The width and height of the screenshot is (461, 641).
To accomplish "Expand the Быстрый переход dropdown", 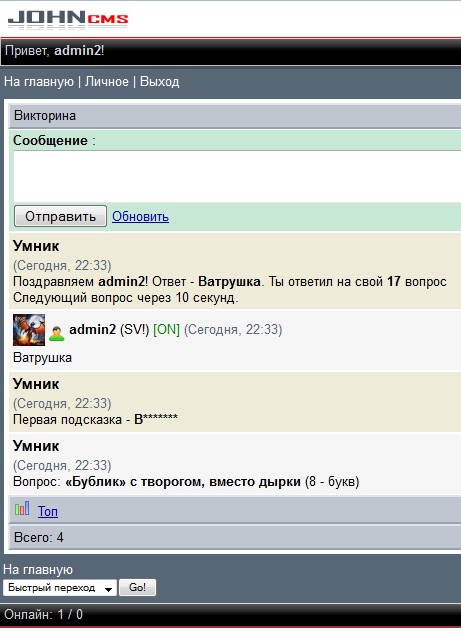I will tap(60, 588).
